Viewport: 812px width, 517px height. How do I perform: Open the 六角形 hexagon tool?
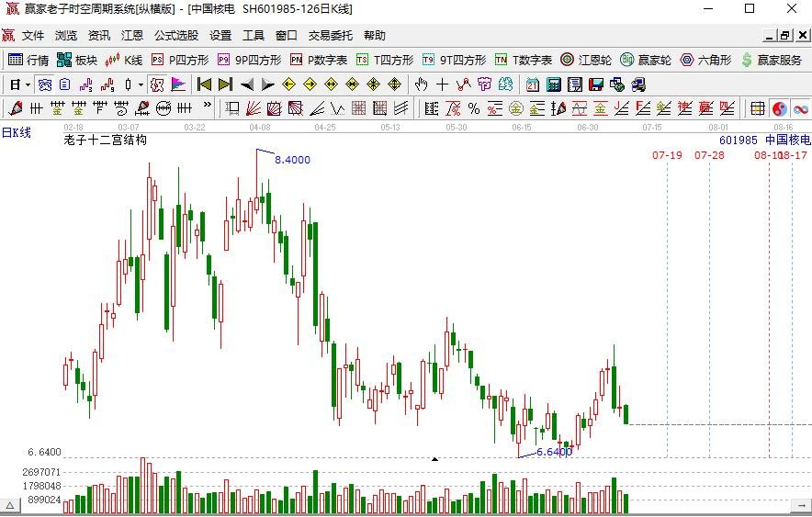coord(705,60)
